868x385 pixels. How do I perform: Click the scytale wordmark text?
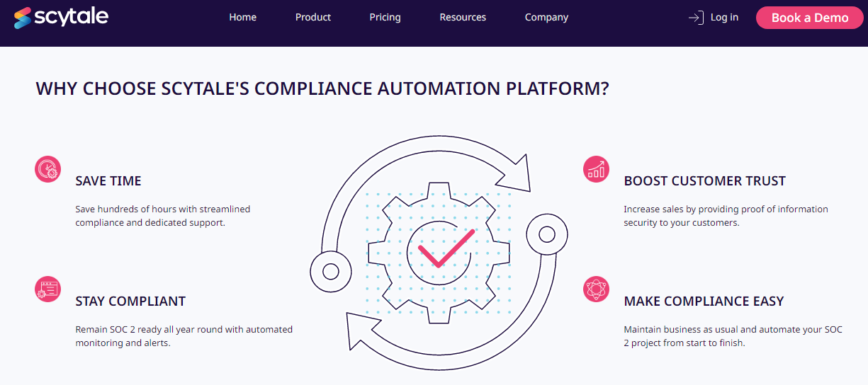[x=73, y=16]
